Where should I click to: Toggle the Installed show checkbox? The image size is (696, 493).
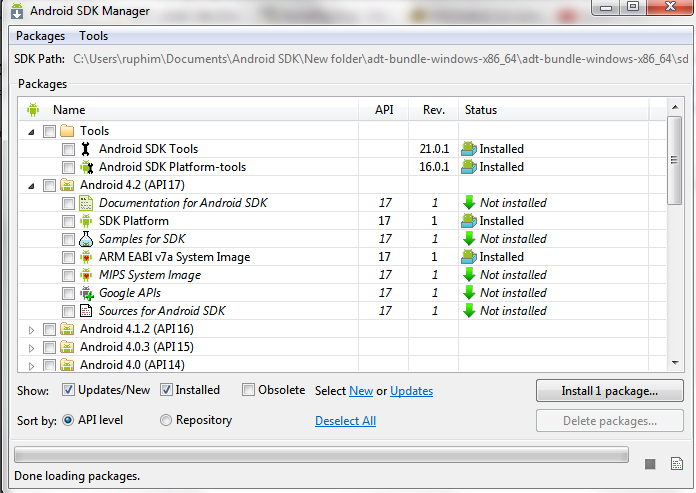166,390
